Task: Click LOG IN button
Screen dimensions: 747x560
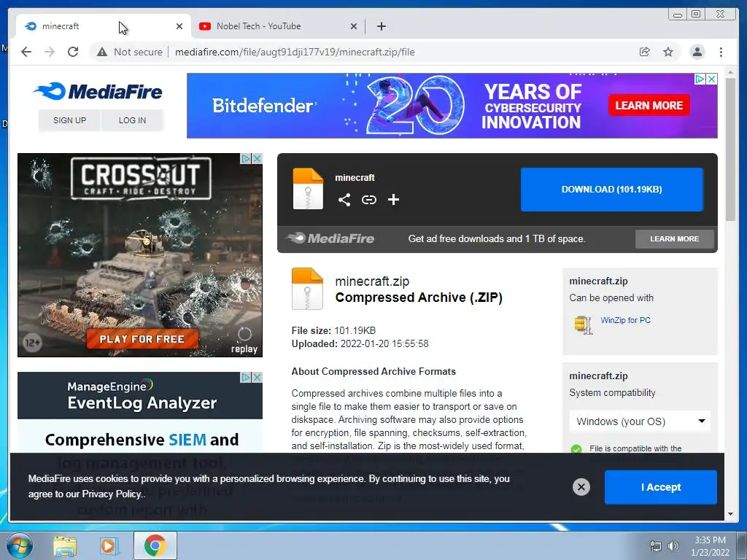Action: [x=132, y=120]
